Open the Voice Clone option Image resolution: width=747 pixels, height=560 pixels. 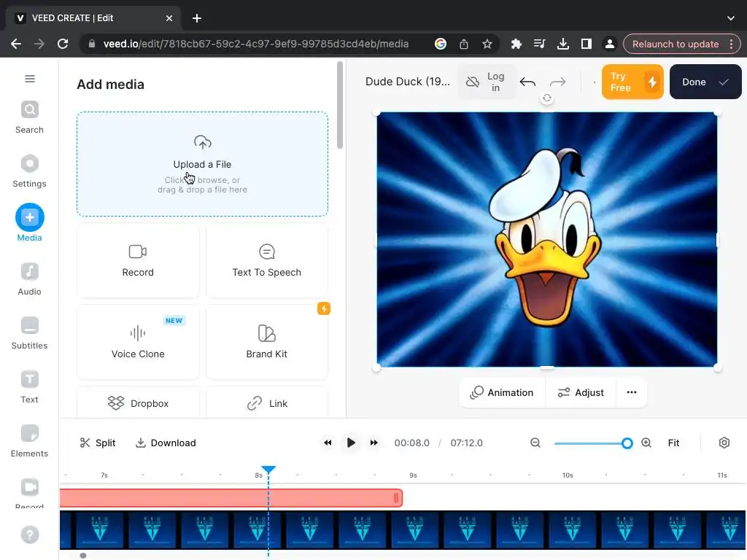(x=138, y=342)
